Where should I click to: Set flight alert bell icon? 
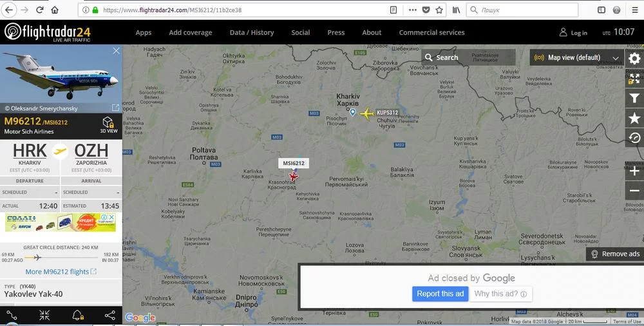(78, 315)
